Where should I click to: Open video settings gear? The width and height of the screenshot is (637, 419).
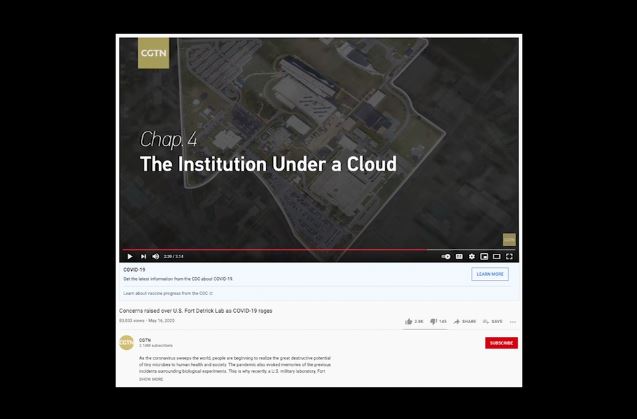click(472, 256)
